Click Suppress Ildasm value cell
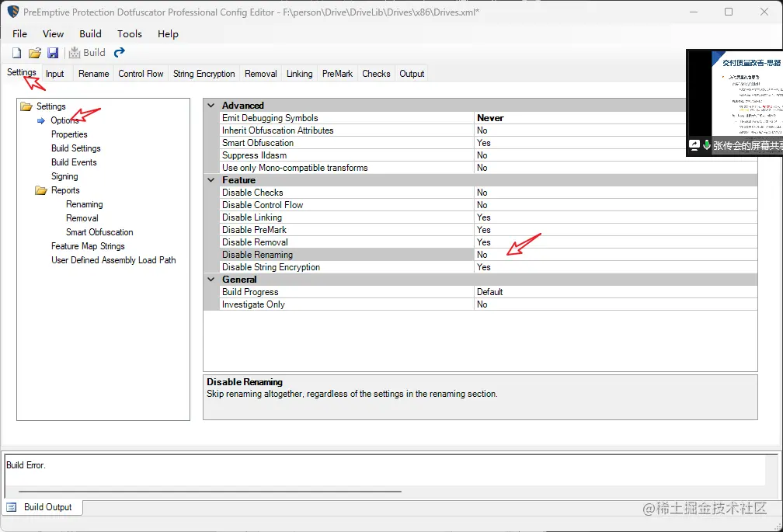 pos(615,155)
